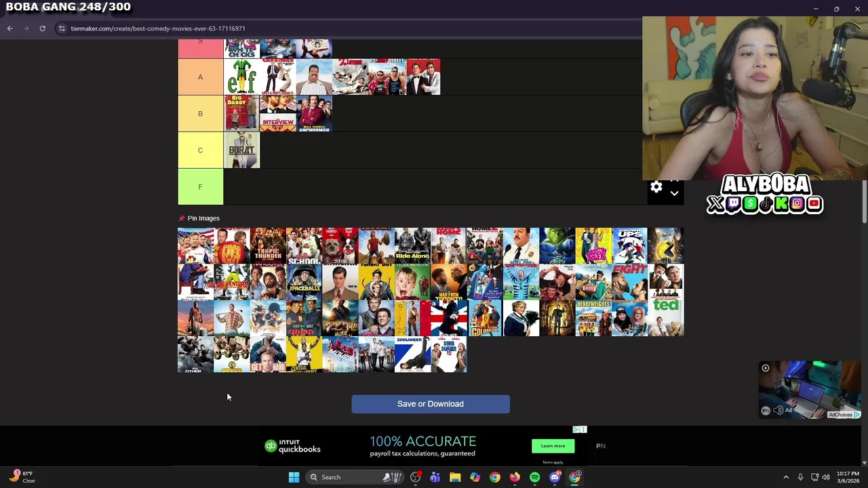Click the microphone tray icon

tap(800, 477)
